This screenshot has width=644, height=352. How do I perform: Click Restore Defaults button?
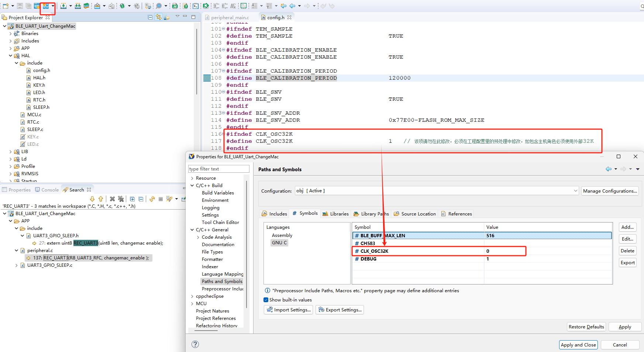pyautogui.click(x=586, y=327)
